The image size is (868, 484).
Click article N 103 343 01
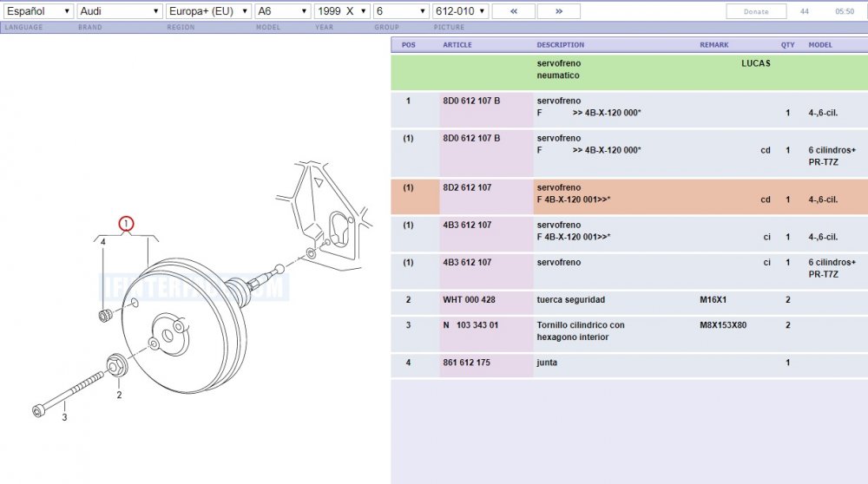470,325
